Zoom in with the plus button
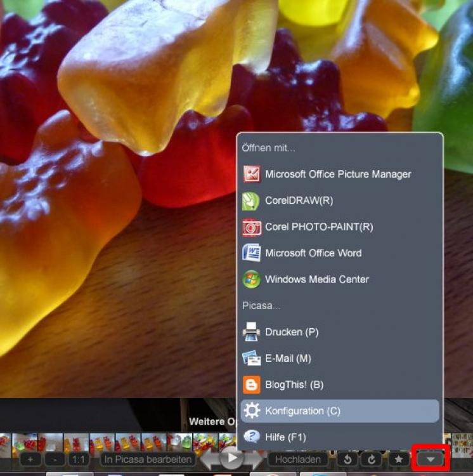This screenshot has height=476, width=473. tap(31, 459)
